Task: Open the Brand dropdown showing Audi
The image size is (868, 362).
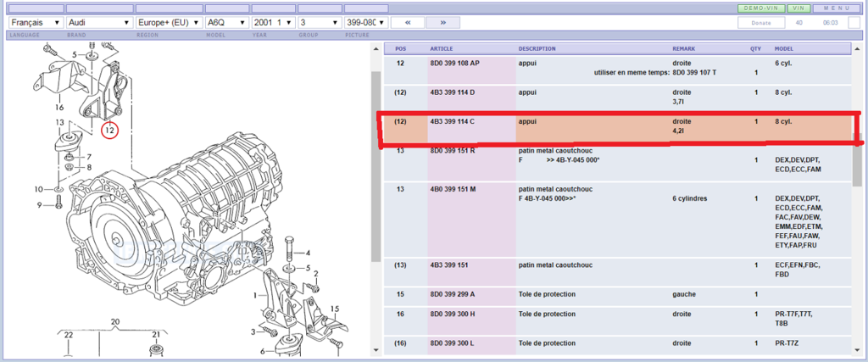Action: click(99, 22)
